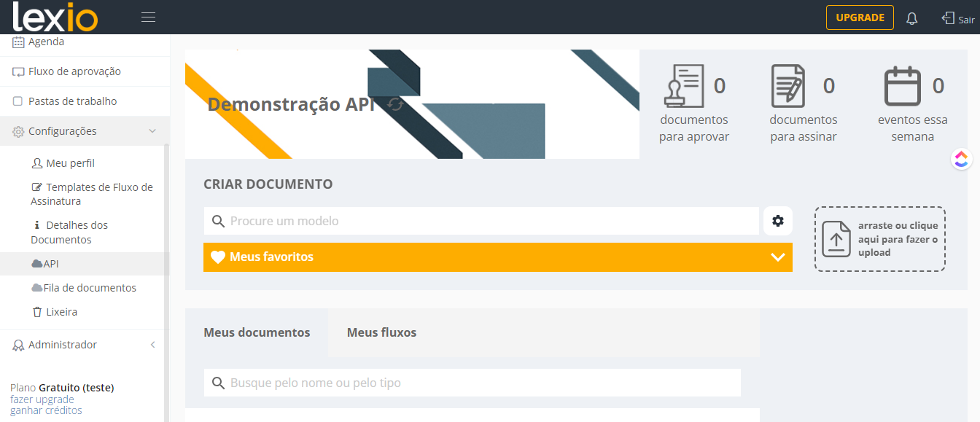Click the Procure um modelo search field
980x422 pixels.
pyautogui.click(x=481, y=221)
